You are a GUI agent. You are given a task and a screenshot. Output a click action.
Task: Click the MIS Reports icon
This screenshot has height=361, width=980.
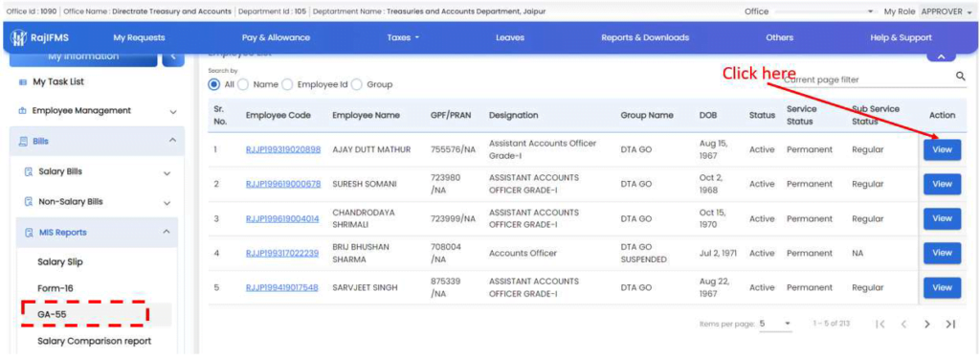(x=28, y=233)
